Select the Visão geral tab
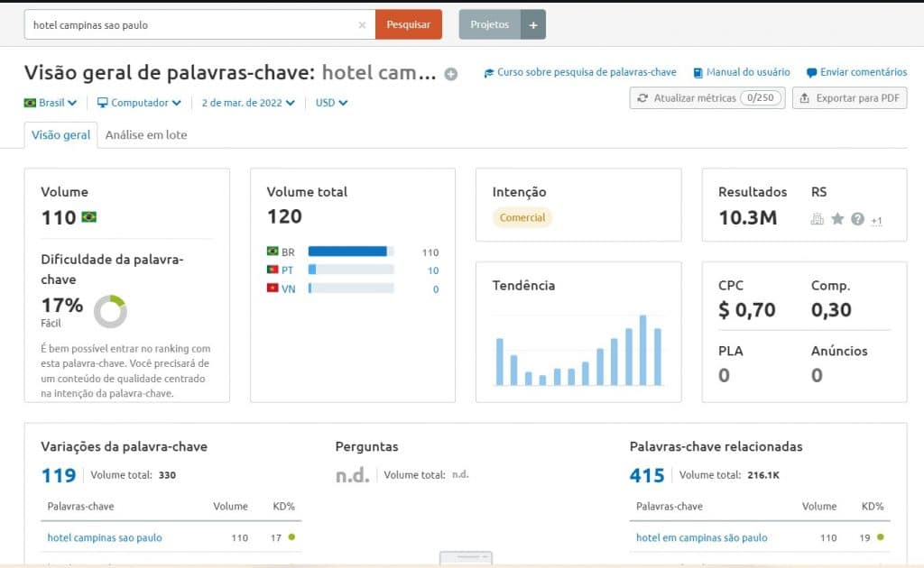 coord(60,135)
